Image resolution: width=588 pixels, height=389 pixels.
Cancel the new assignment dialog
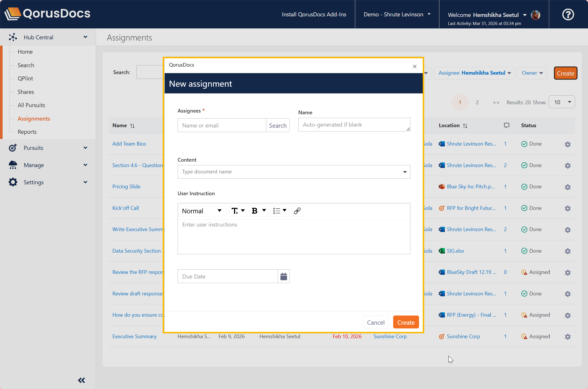point(375,322)
